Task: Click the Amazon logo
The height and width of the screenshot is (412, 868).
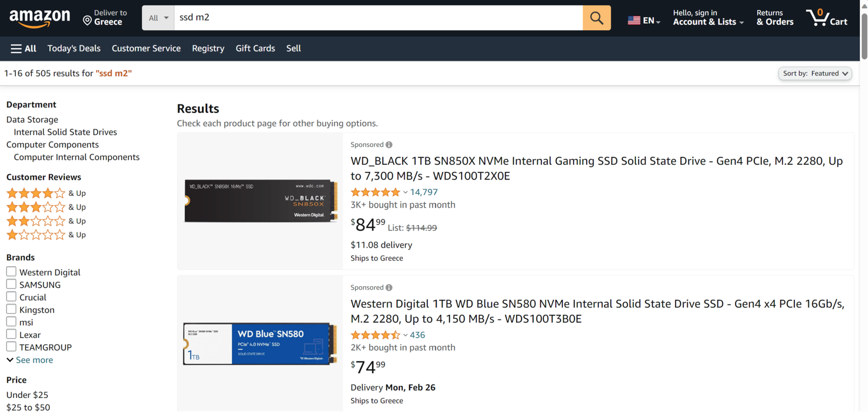Action: [40, 18]
